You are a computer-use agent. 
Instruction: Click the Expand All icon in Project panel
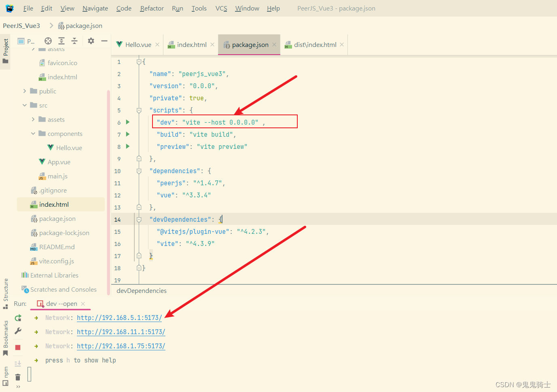tap(61, 41)
